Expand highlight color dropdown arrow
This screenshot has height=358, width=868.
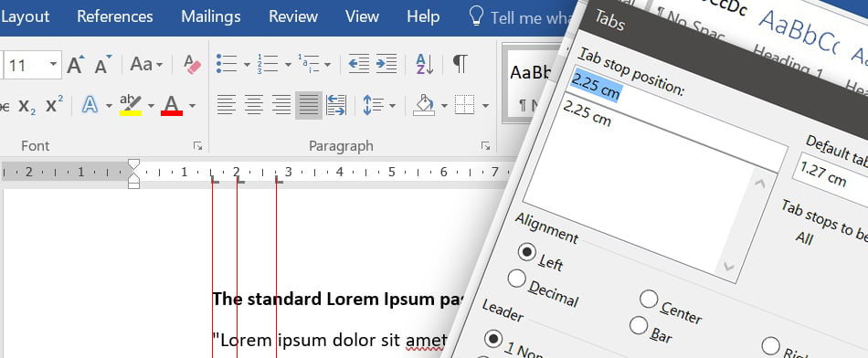[151, 106]
